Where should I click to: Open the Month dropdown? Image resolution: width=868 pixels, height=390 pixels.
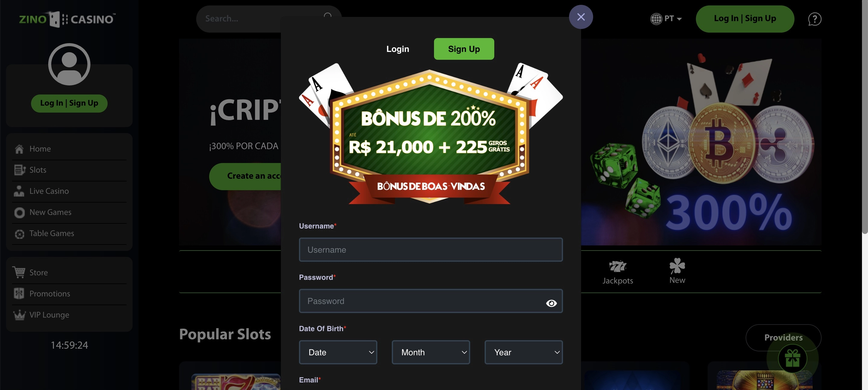click(431, 352)
